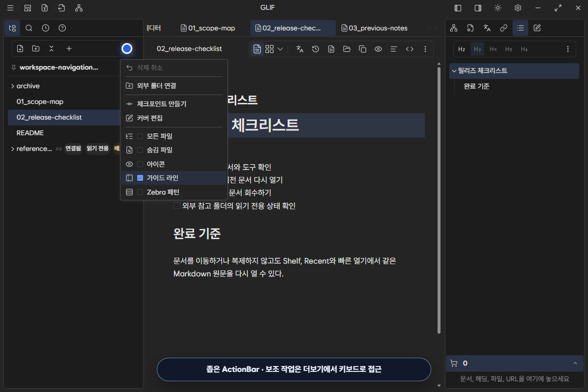588x392 pixels.
Task: Open the right panel link icon
Action: [504, 28]
